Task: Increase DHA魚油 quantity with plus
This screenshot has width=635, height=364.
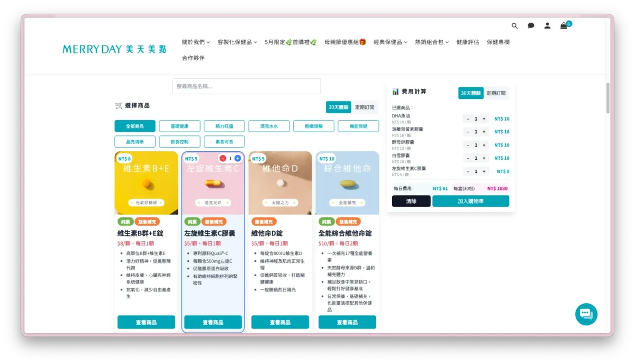Action: 484,119
